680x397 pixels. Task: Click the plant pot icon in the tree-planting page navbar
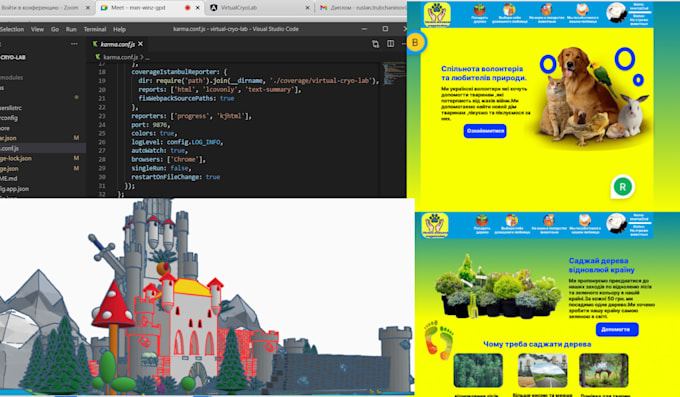(482, 220)
